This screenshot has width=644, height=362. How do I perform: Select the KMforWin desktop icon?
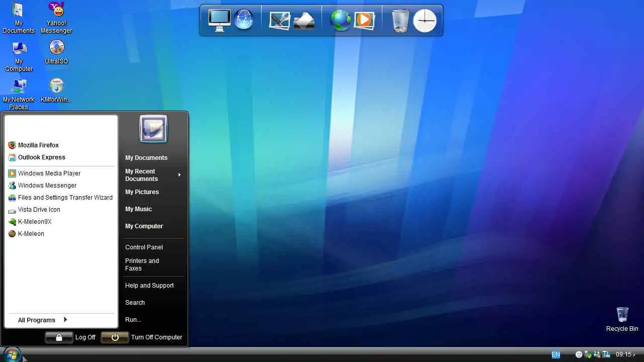click(x=56, y=90)
